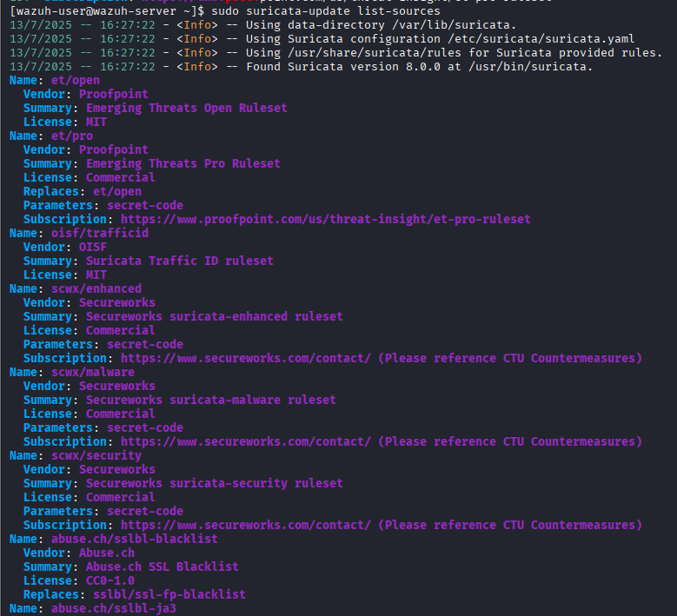The width and height of the screenshot is (677, 616).
Task: Click 'Secureworks' vendor under scwx/enhanced
Action: [117, 302]
